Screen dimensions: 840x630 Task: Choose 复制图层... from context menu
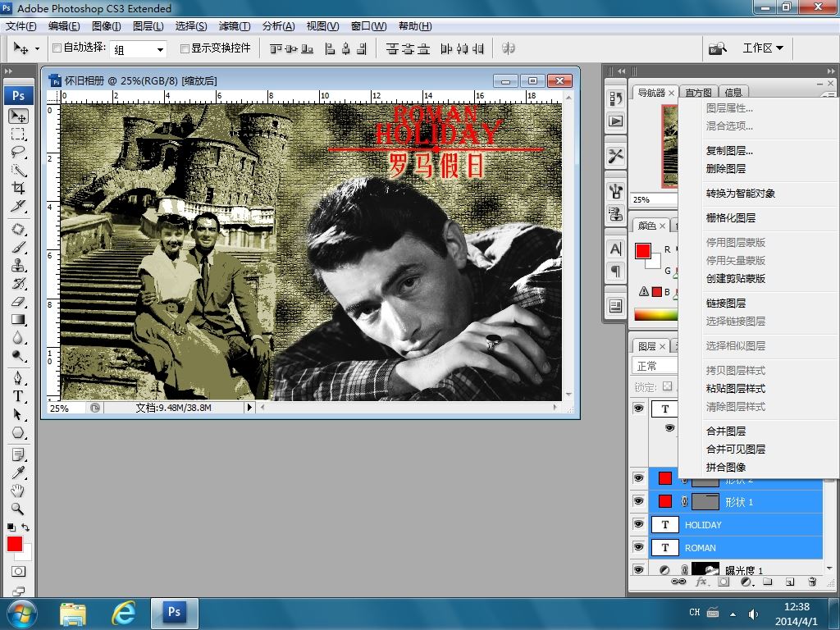[x=729, y=151]
